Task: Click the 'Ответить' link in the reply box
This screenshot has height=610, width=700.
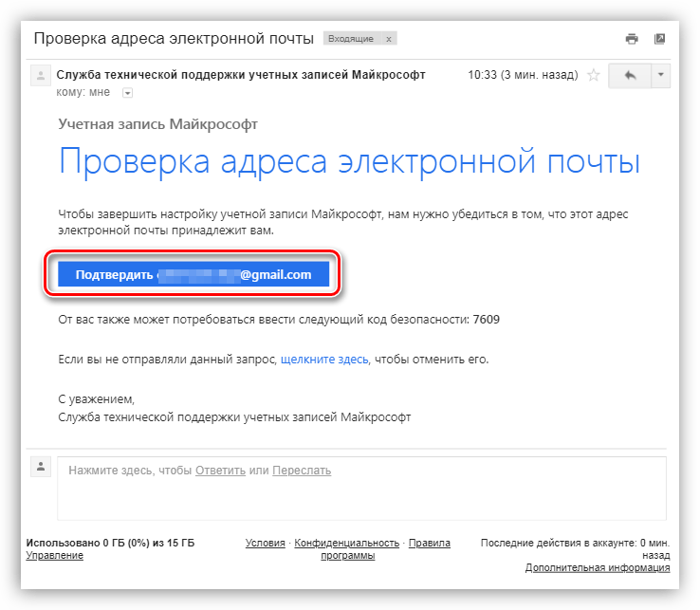Action: [221, 471]
